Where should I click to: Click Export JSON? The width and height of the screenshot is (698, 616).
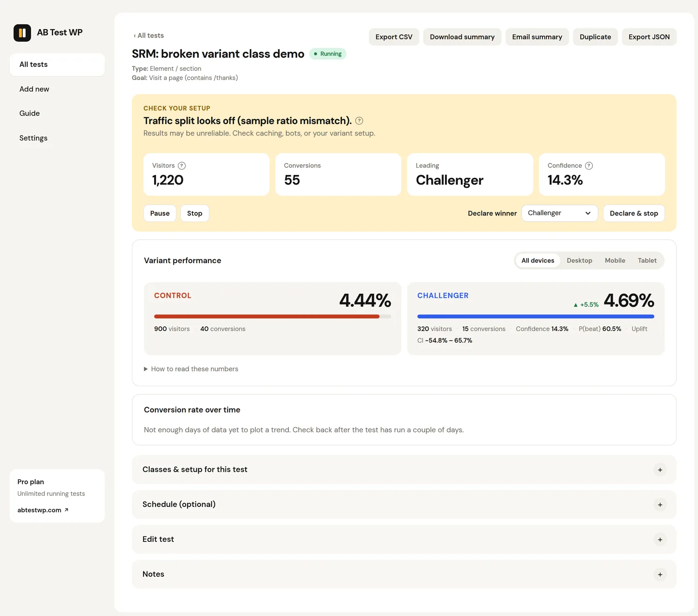click(x=649, y=37)
